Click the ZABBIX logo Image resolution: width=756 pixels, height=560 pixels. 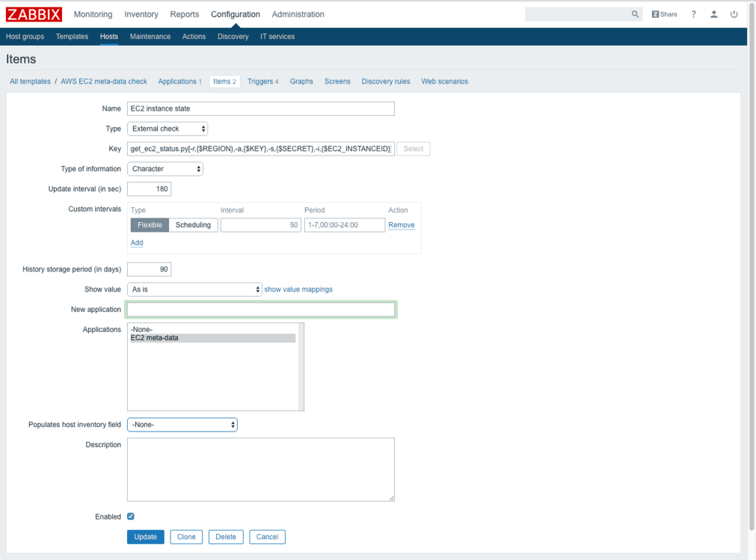coord(34,15)
